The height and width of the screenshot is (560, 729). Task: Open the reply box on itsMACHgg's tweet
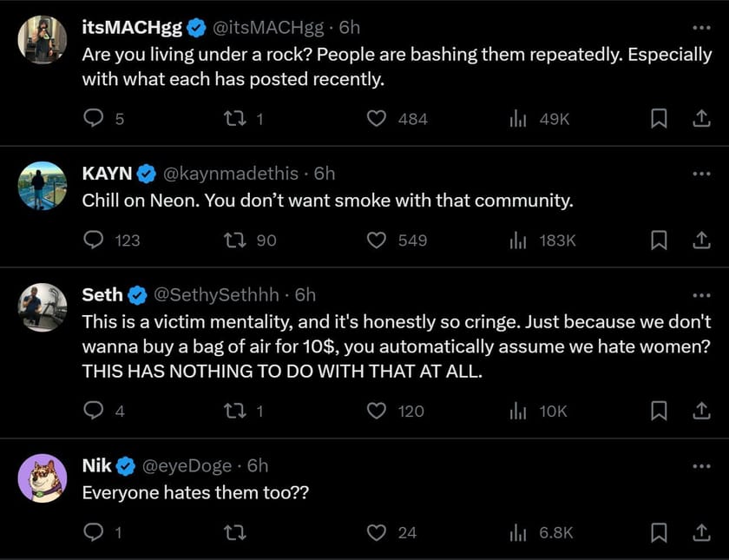tap(95, 119)
